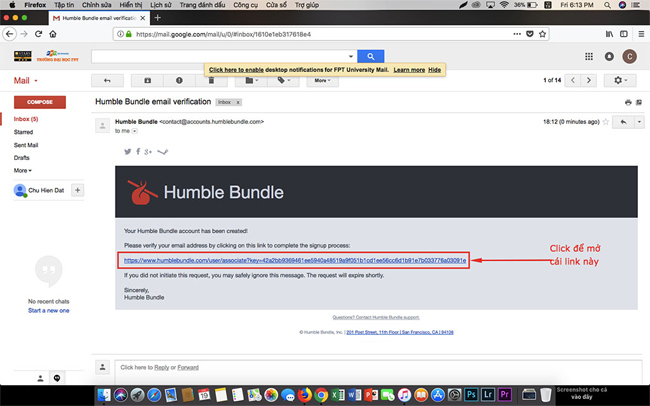This screenshot has height=406, width=650.
Task: Open Sent Mail folder
Action: pos(26,145)
